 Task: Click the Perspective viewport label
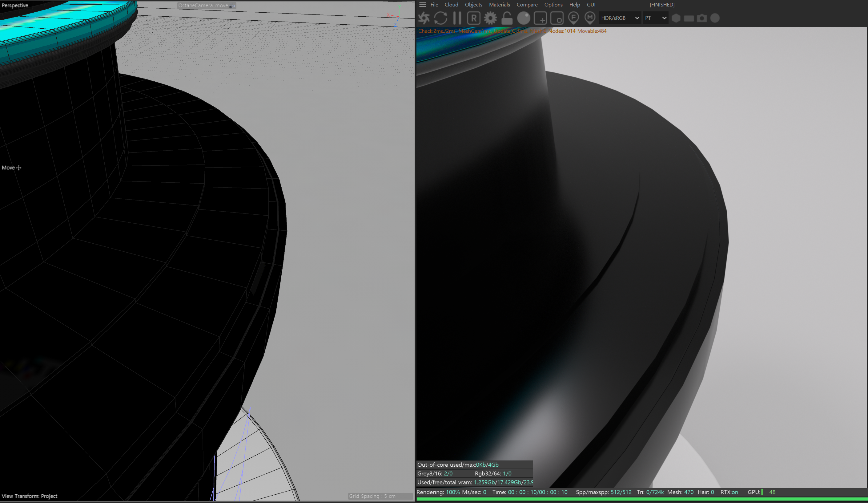coord(15,6)
